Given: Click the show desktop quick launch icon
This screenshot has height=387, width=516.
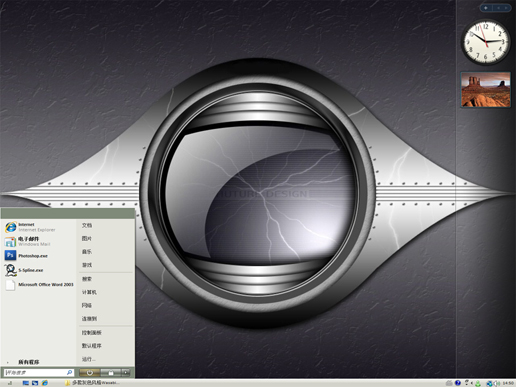Looking at the screenshot, I should click(25, 383).
